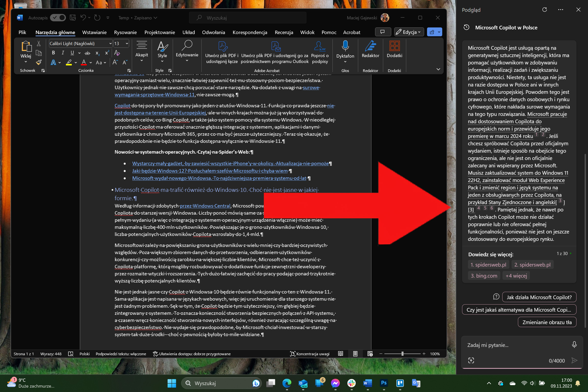Switch to read mode view
This screenshot has width=588, height=392.
pos(341,354)
